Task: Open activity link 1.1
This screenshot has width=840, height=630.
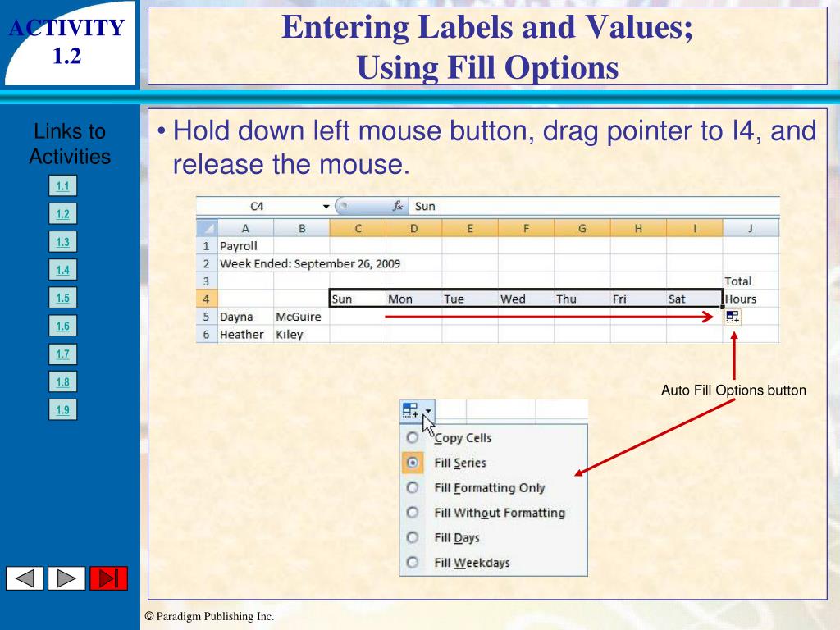Action: pos(62,186)
